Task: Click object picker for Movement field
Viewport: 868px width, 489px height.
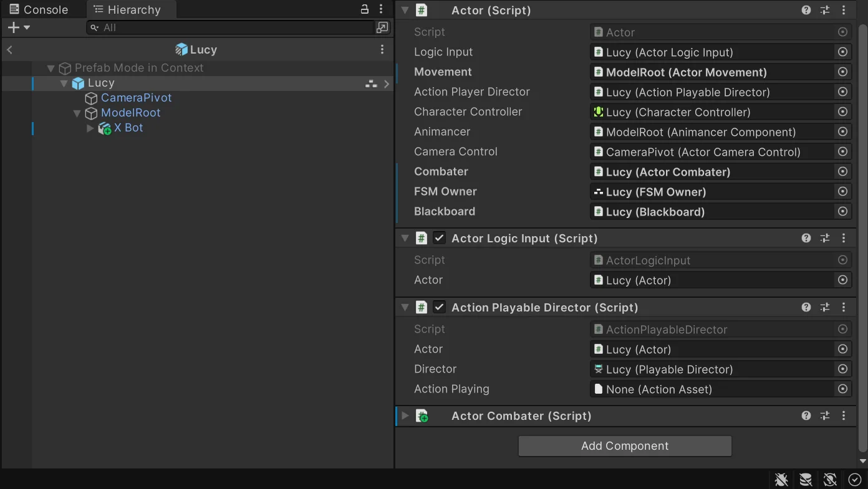Action: tap(842, 72)
